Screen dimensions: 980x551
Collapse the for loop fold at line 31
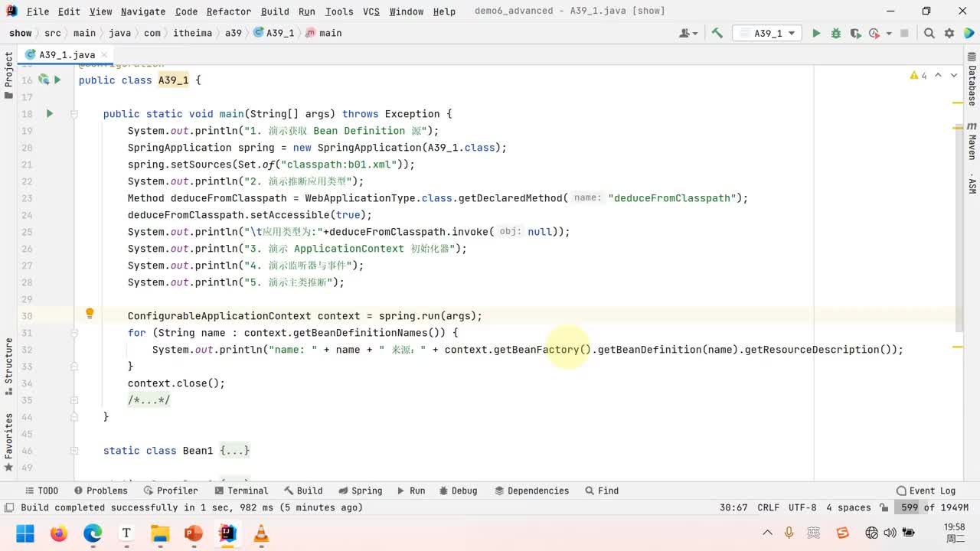74,333
